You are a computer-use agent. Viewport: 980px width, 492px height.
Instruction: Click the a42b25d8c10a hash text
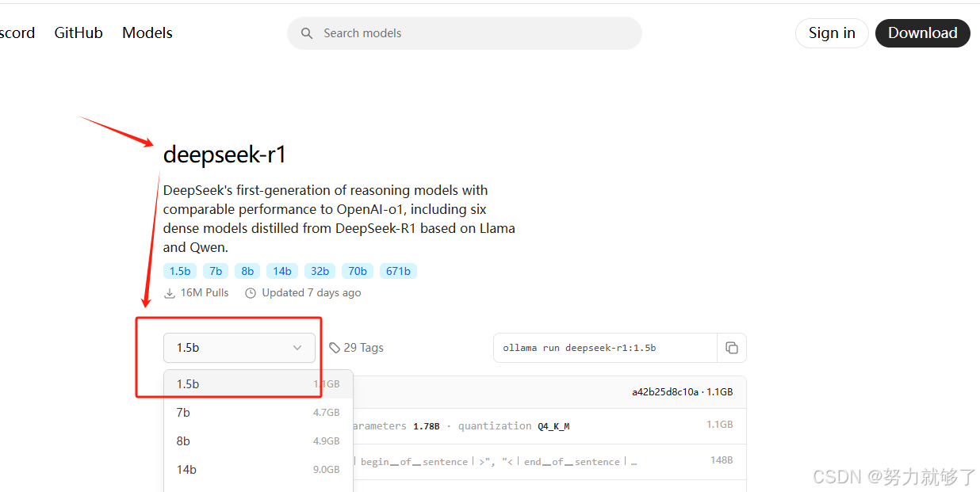(x=665, y=392)
